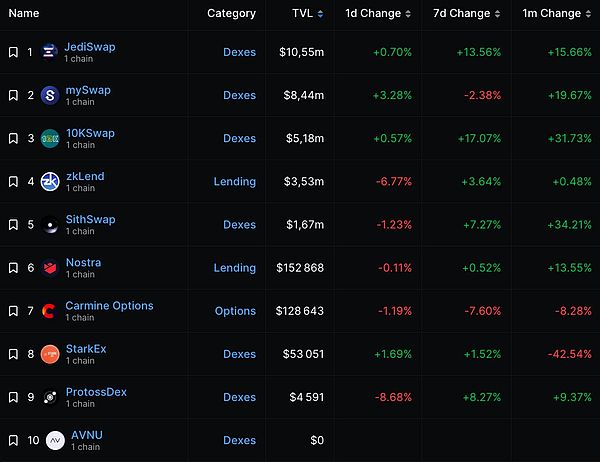The image size is (600, 462).
Task: Open Lending category for Nostra
Action: click(x=234, y=268)
